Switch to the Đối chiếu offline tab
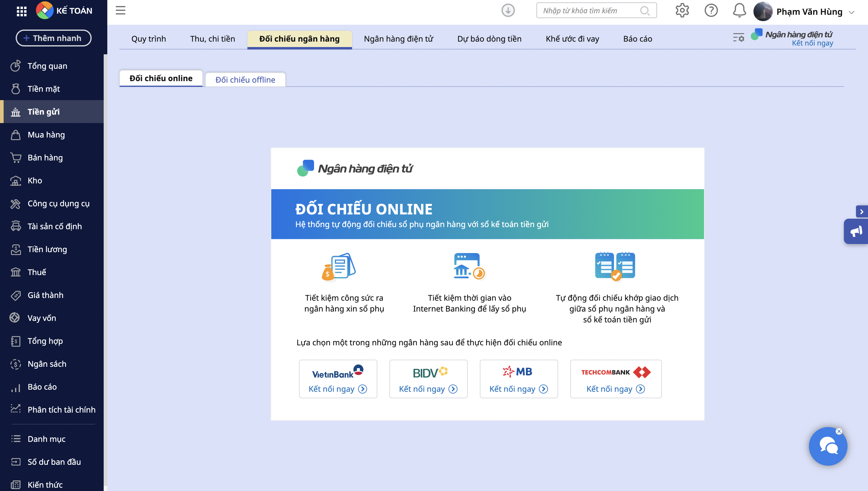Viewport: 868px width, 491px height. tap(245, 80)
